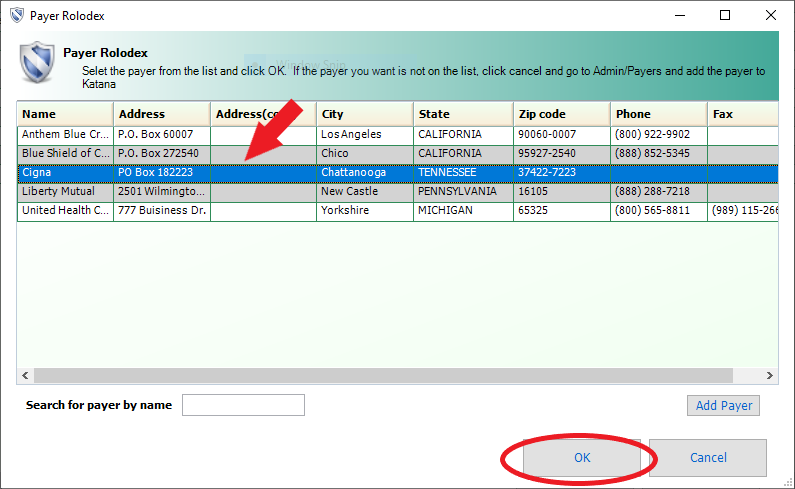Click the TENNESSEE state cell

463,172
